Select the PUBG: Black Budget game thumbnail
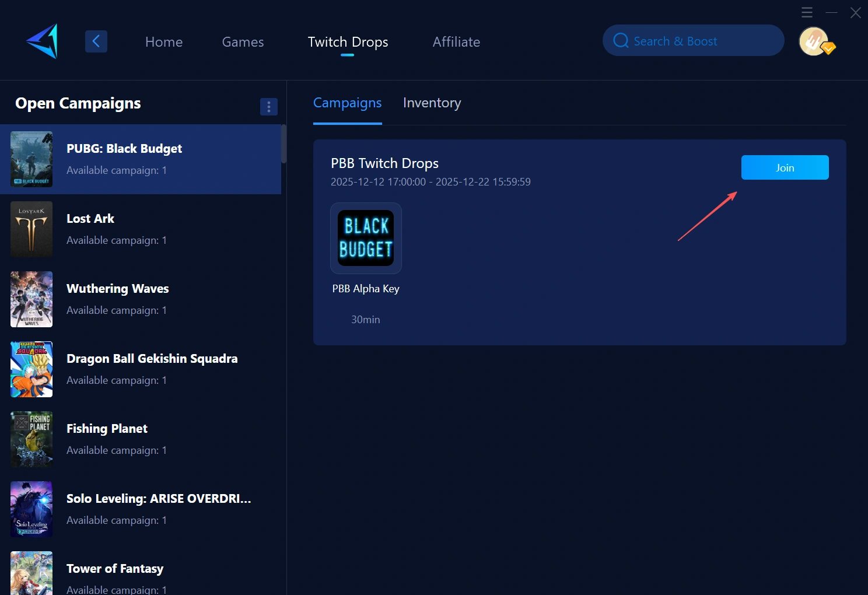 point(32,159)
